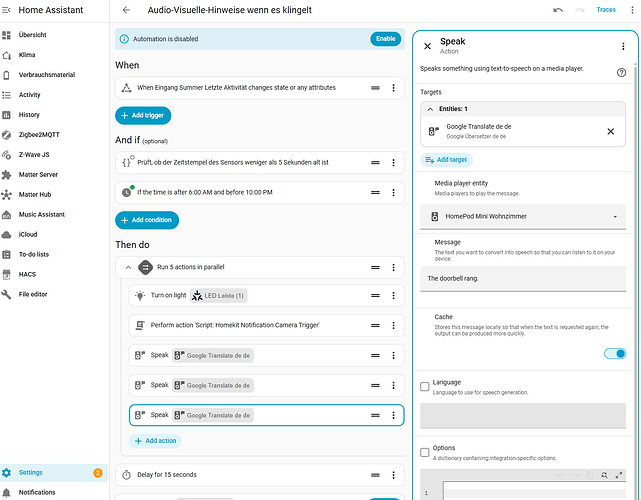Click the iCloud cloud icon

coord(7,235)
